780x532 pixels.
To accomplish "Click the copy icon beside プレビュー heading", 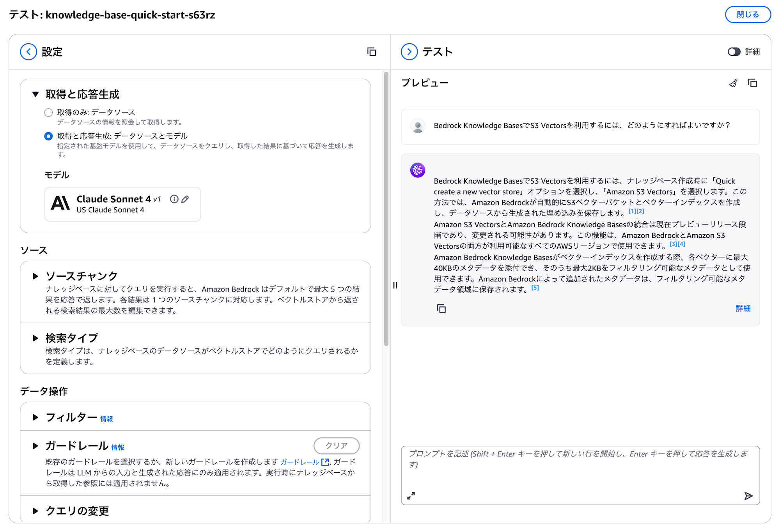I will pyautogui.click(x=752, y=83).
